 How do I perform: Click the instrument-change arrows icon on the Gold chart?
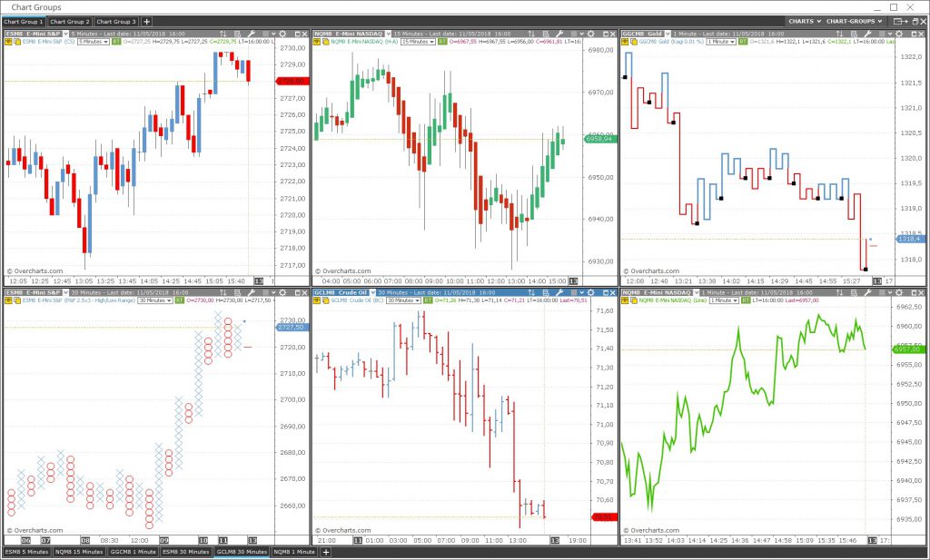840,32
